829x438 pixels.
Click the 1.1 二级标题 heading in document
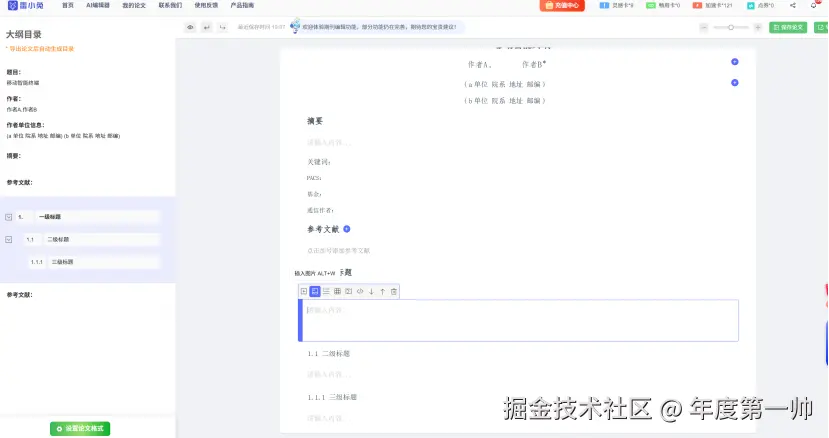pos(328,353)
